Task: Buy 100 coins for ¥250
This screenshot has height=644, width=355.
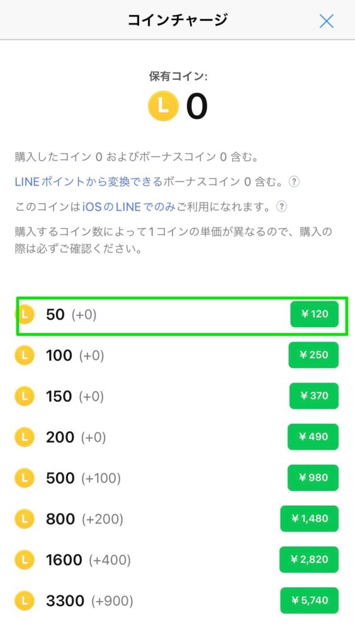Action: click(313, 355)
